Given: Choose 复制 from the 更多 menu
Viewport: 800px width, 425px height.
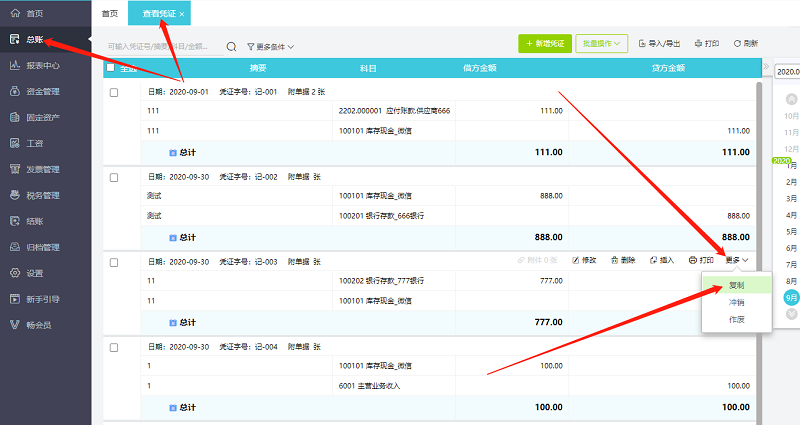Looking at the screenshot, I should (x=736, y=284).
